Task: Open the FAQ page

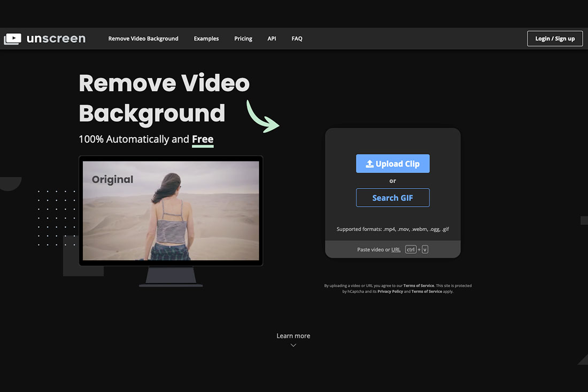Action: click(297, 38)
